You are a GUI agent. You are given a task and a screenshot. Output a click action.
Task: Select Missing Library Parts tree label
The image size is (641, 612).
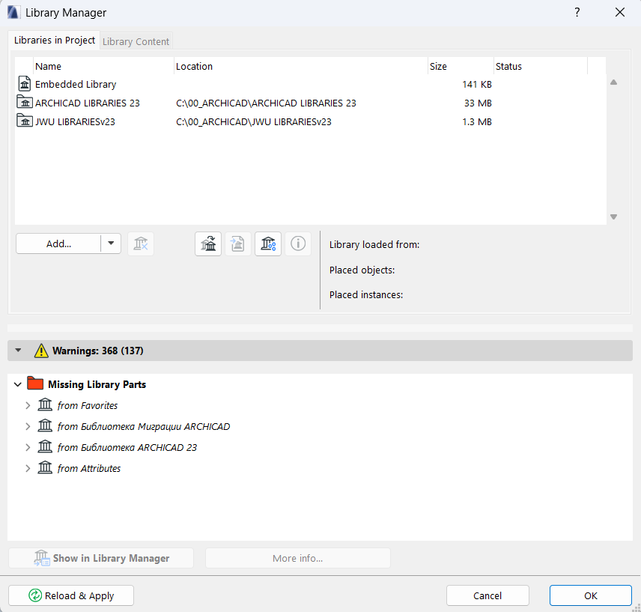[97, 384]
